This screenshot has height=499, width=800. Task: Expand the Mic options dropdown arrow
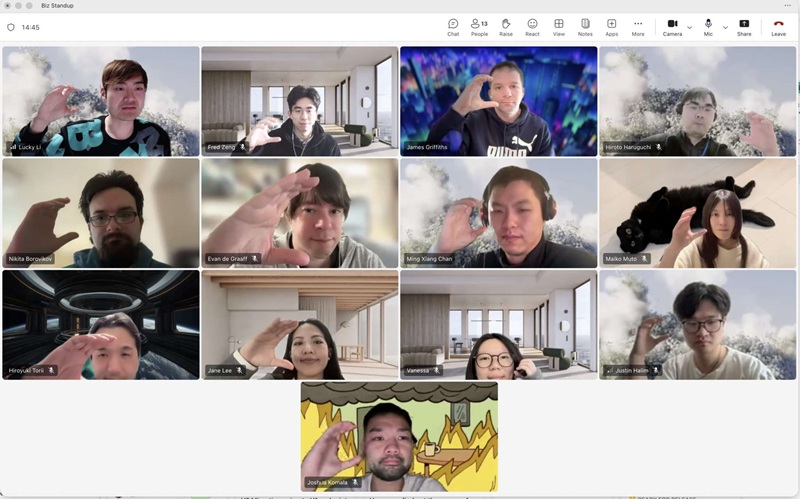coord(725,27)
